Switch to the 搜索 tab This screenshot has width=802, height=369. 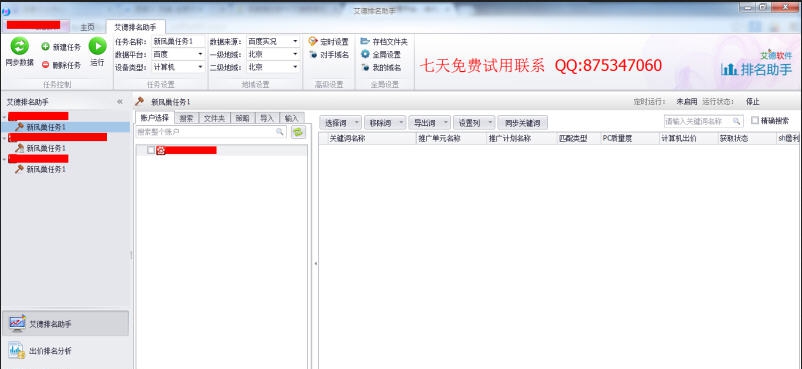point(186,118)
